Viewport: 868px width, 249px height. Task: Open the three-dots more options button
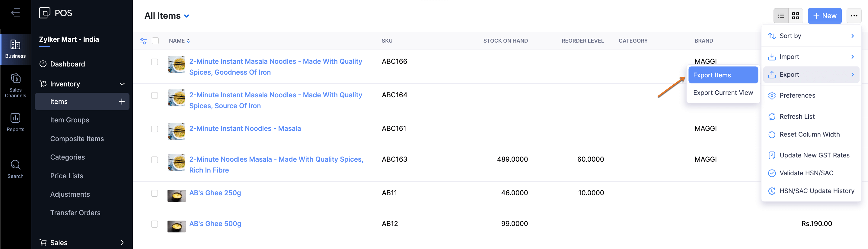coord(854,16)
